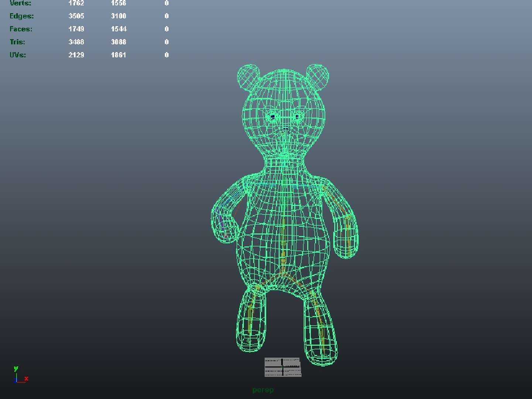Click the UVs: label in the HUD

tap(18, 55)
